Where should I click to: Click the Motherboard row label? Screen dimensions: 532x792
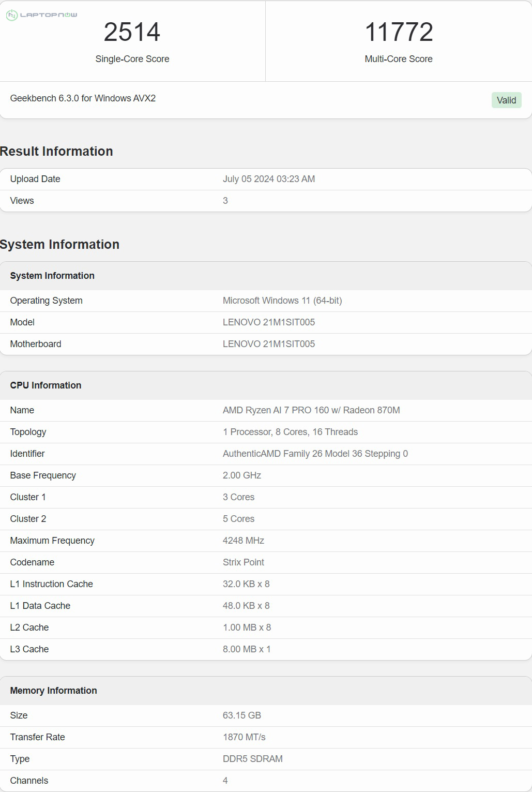[x=36, y=344]
